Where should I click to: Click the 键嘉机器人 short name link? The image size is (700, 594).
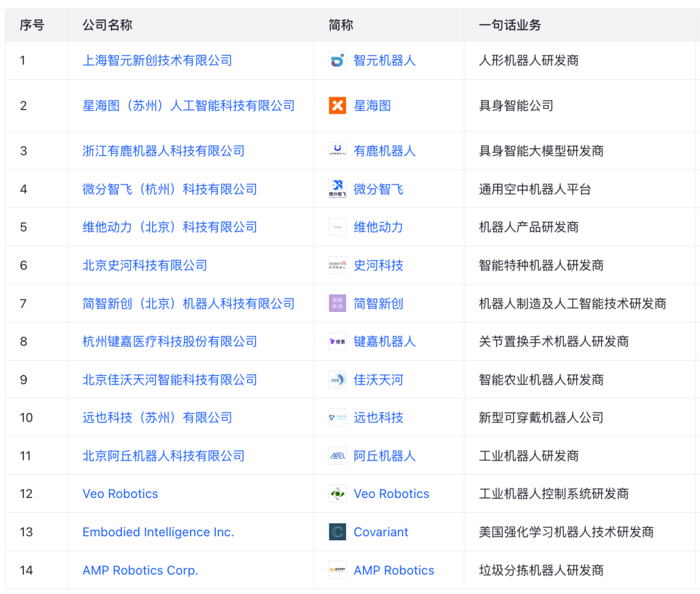pos(384,341)
